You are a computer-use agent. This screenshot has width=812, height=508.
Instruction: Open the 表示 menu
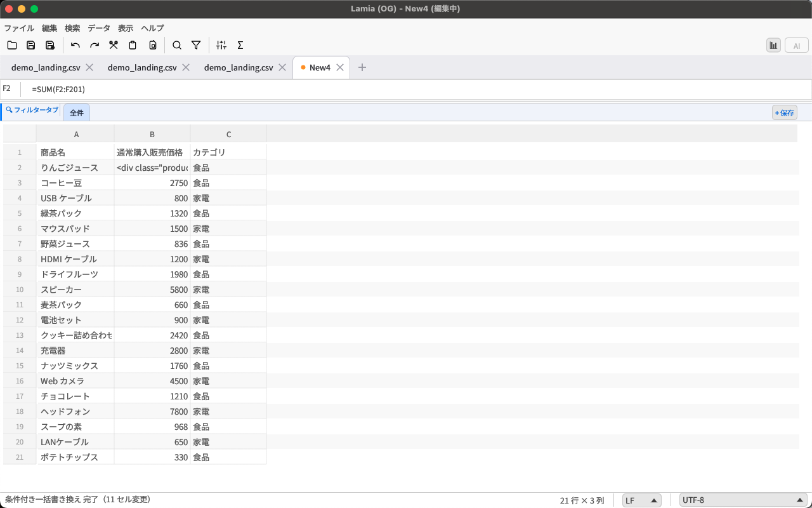pyautogui.click(x=126, y=28)
